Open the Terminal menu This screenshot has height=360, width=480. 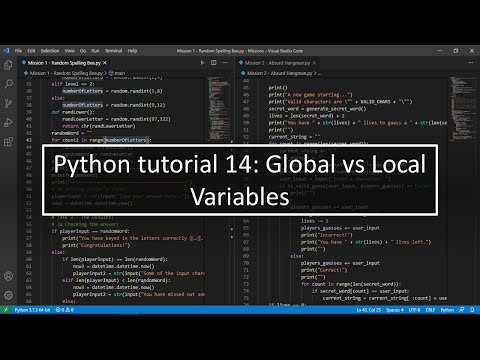(113, 51)
